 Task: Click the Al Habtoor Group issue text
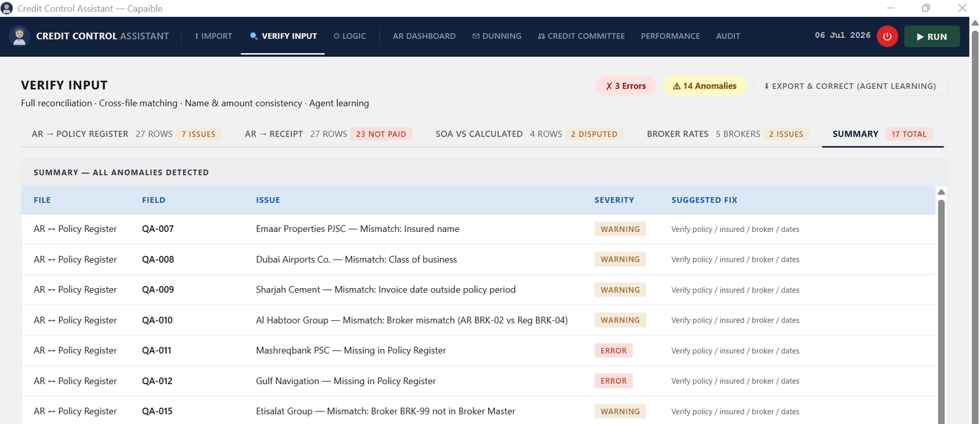(412, 320)
